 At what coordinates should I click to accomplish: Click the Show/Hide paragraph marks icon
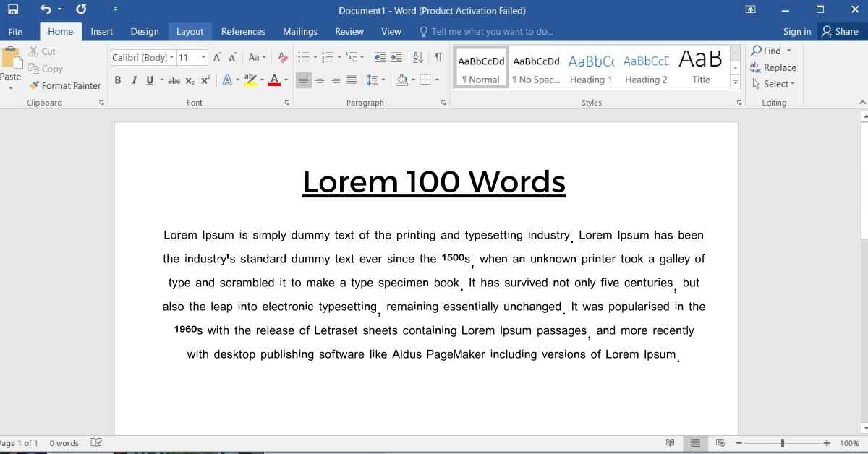(x=438, y=58)
